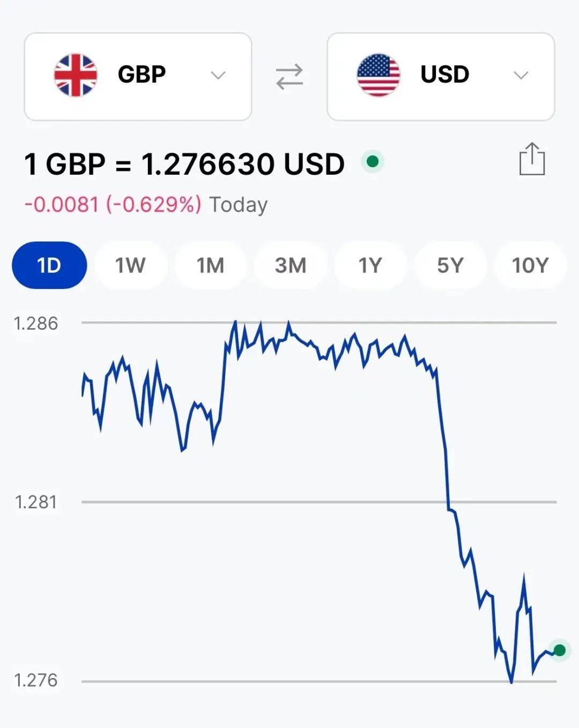View the 5Y chart range
This screenshot has width=579, height=728.
pos(450,265)
